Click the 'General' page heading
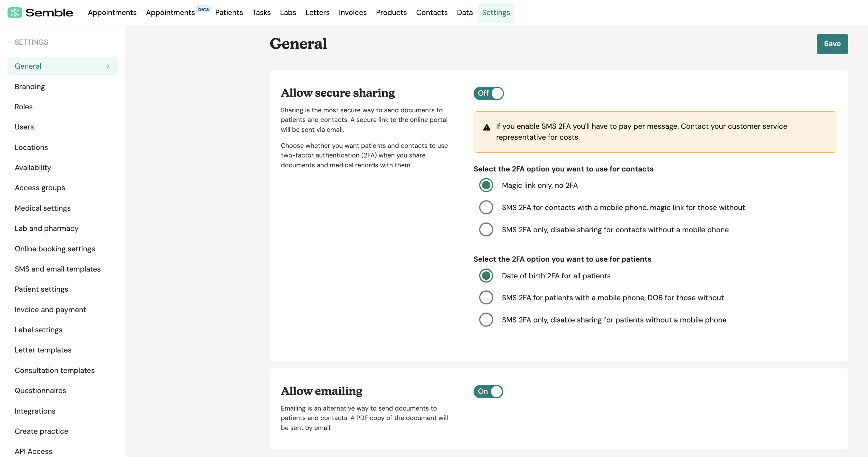This screenshot has width=868, height=457. 298,44
